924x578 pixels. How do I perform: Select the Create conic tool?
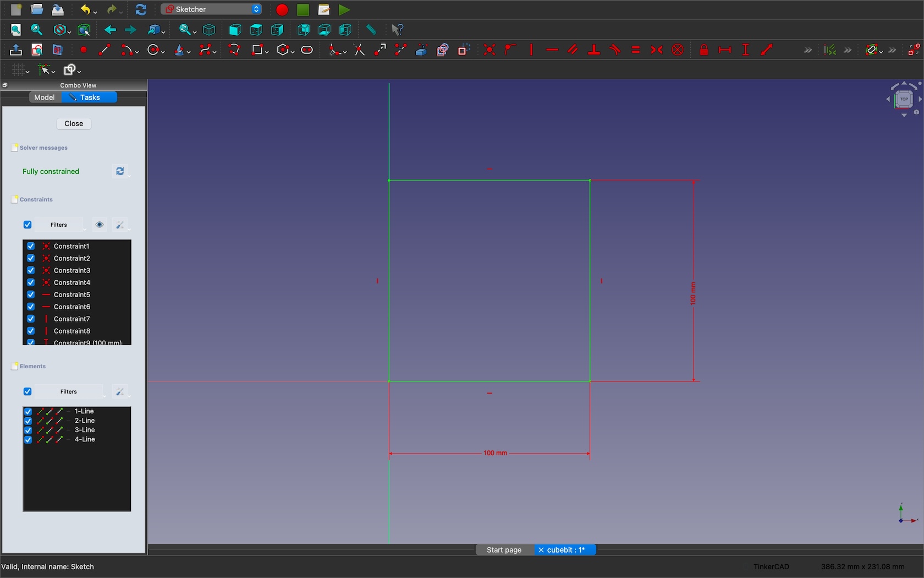(x=179, y=50)
